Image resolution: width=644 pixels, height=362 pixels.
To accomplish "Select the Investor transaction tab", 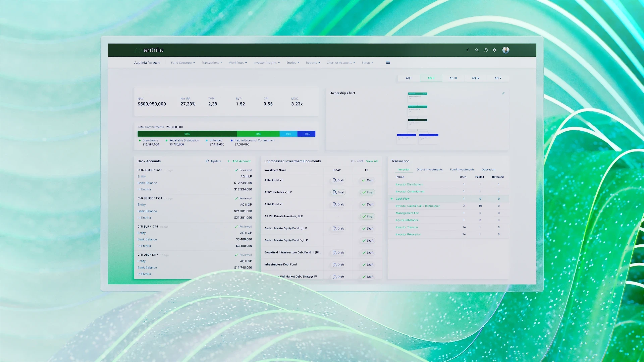I will pos(404,170).
